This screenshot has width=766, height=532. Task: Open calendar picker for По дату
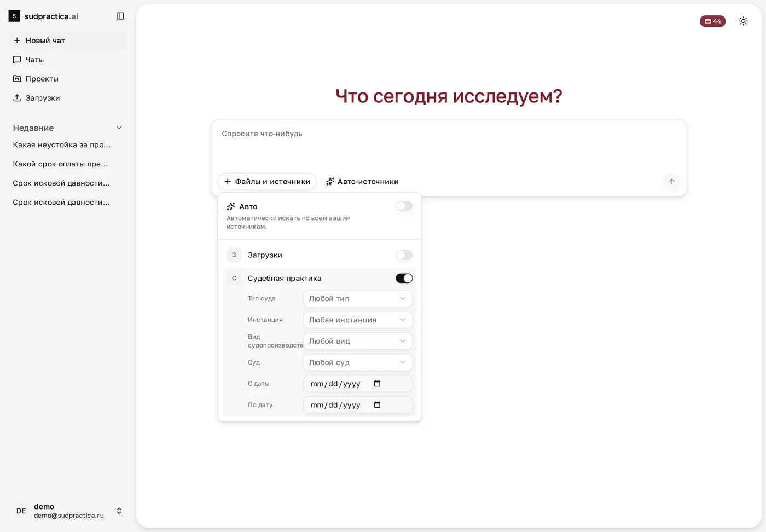pyautogui.click(x=377, y=405)
